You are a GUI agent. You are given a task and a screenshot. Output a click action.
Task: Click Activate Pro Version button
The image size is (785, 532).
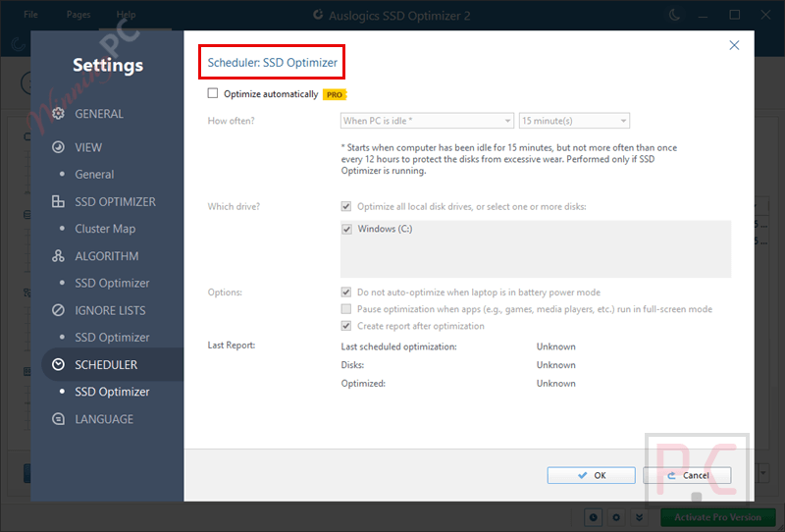pos(718,517)
